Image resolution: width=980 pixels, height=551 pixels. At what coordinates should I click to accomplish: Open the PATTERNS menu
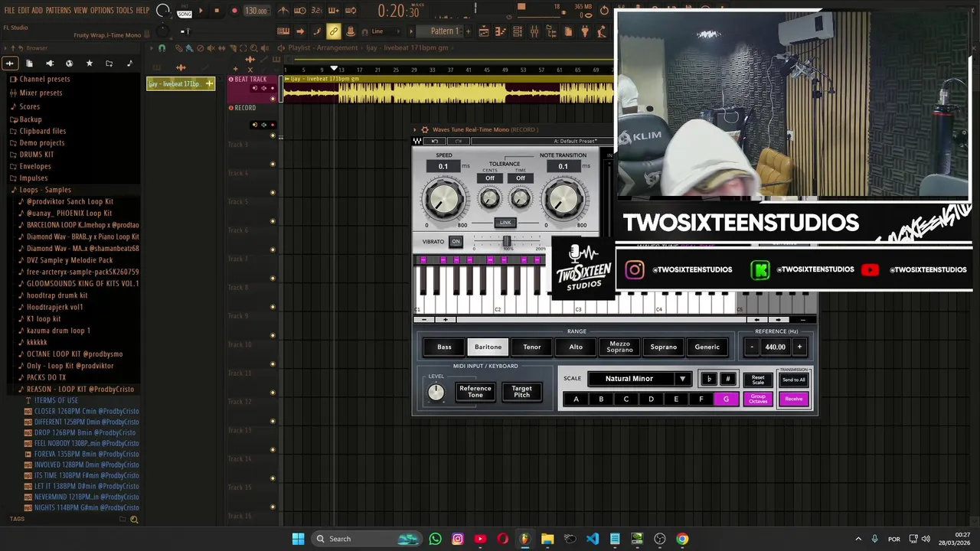pos(58,11)
